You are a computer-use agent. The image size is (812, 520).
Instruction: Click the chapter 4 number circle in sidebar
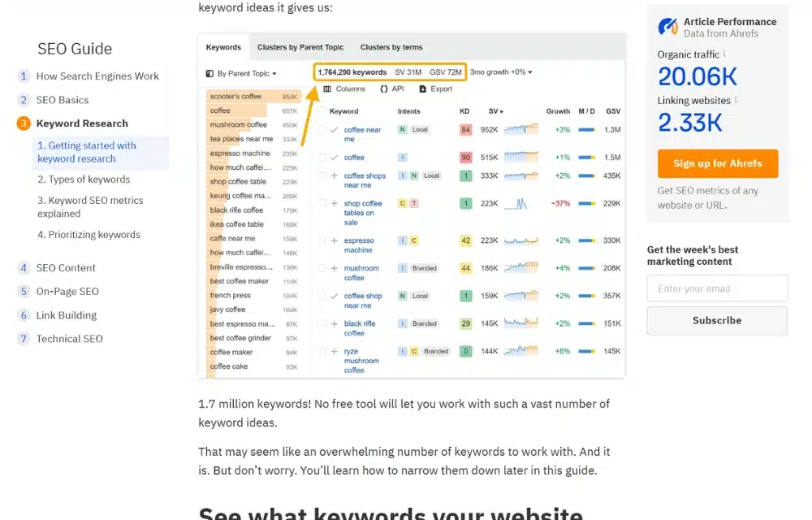pyautogui.click(x=24, y=268)
